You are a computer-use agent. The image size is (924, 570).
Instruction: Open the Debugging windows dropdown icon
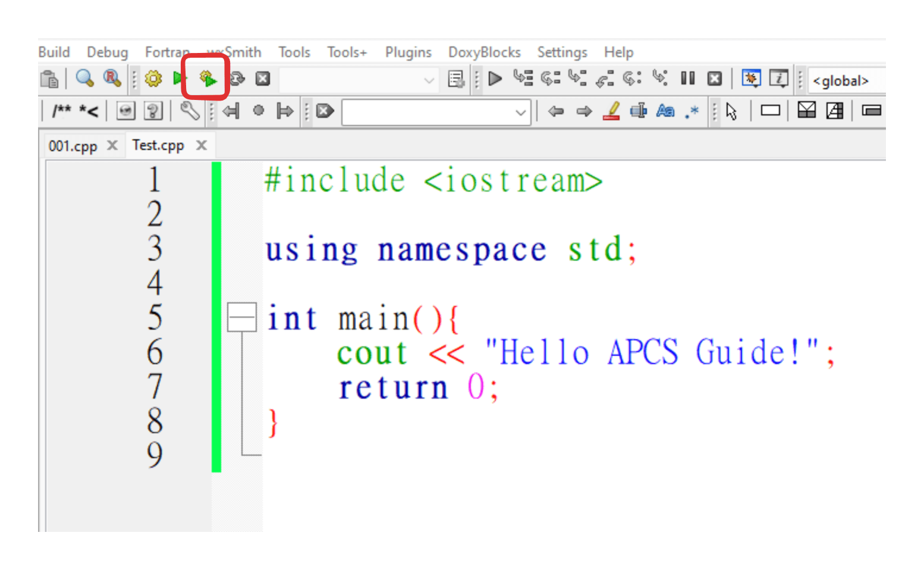coord(752,79)
